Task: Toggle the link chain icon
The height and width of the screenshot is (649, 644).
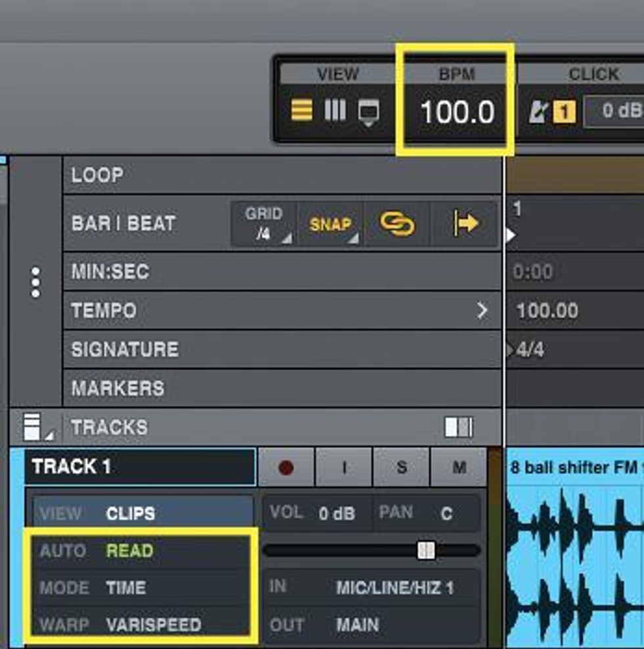Action: coord(397,224)
